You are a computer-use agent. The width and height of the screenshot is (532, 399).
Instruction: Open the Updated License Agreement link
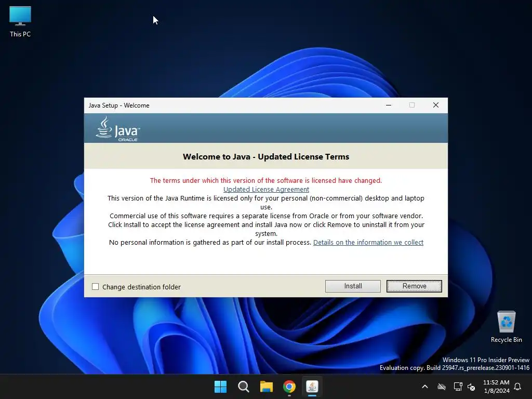coord(266,189)
